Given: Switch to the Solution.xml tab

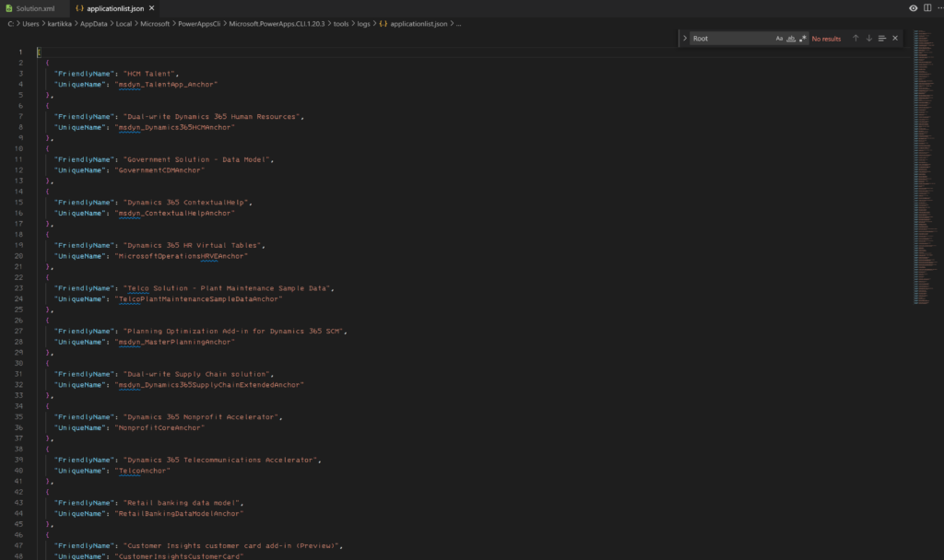Looking at the screenshot, I should 35,8.
